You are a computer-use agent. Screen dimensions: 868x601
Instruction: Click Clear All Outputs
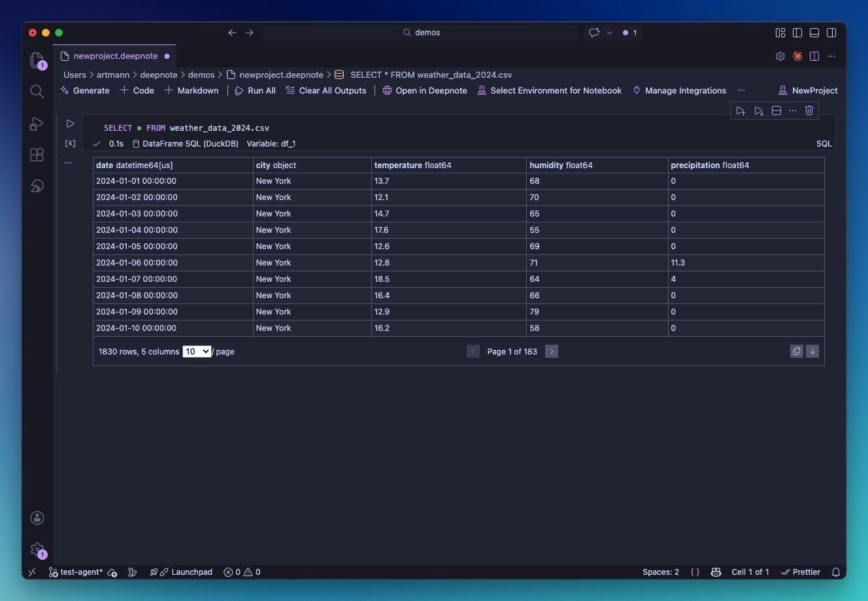[x=325, y=91]
